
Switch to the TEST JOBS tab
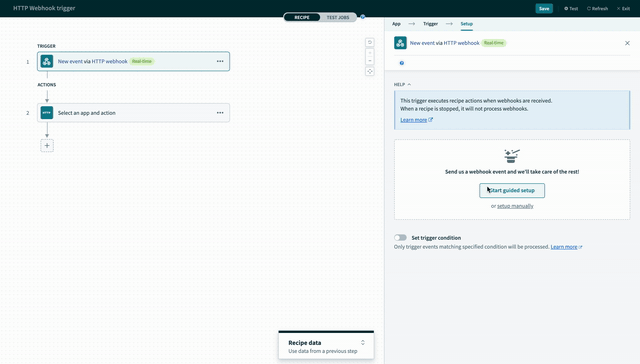point(338,17)
